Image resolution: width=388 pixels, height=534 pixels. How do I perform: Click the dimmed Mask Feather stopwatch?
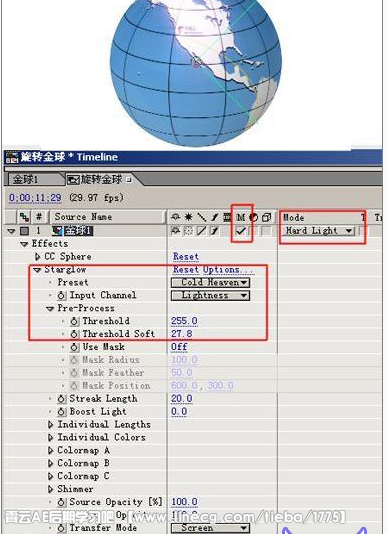[74, 373]
